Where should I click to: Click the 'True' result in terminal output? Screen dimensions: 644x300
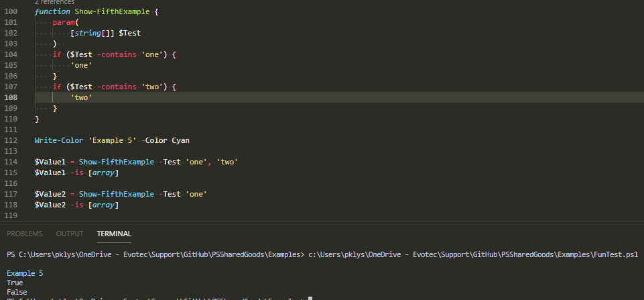15,283
